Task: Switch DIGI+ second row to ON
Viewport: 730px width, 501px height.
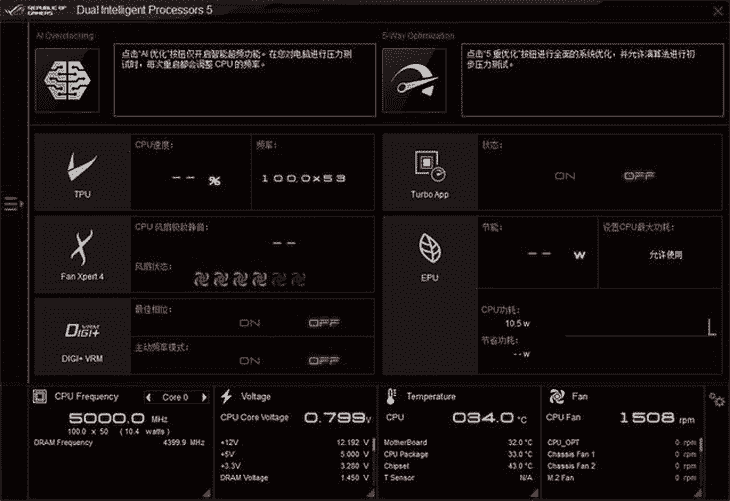Action: pyautogui.click(x=250, y=361)
